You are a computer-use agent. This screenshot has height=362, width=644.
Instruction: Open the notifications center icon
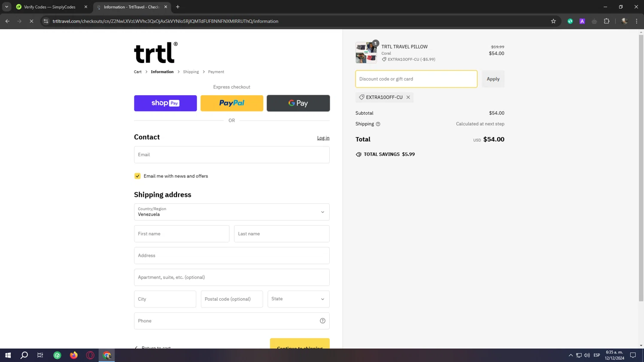tap(633, 355)
